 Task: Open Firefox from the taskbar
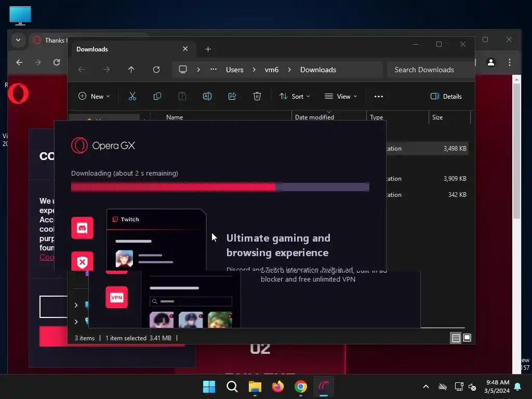tap(278, 387)
